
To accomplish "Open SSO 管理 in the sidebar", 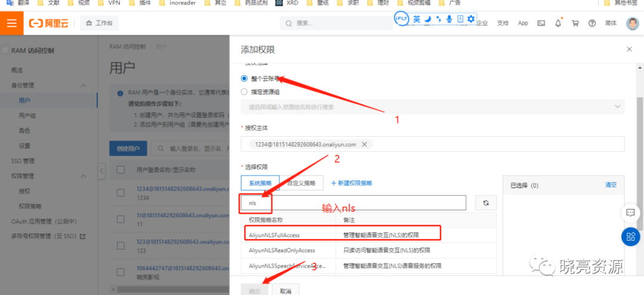I will coord(23,161).
